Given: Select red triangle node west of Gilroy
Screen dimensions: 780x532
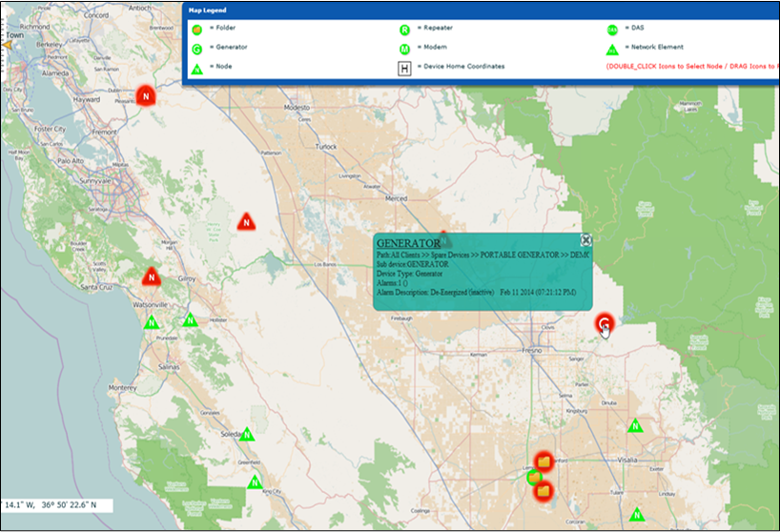Looking at the screenshot, I should point(151,277).
